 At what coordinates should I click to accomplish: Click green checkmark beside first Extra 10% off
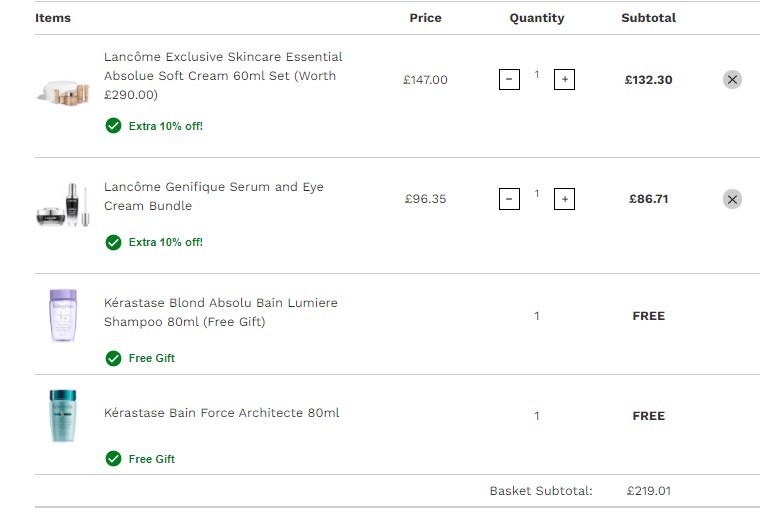point(113,126)
